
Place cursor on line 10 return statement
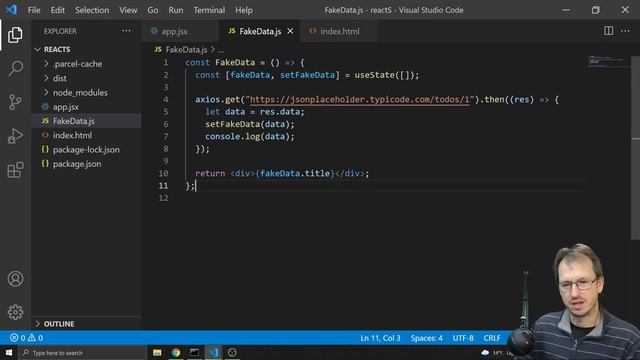pyautogui.click(x=282, y=173)
